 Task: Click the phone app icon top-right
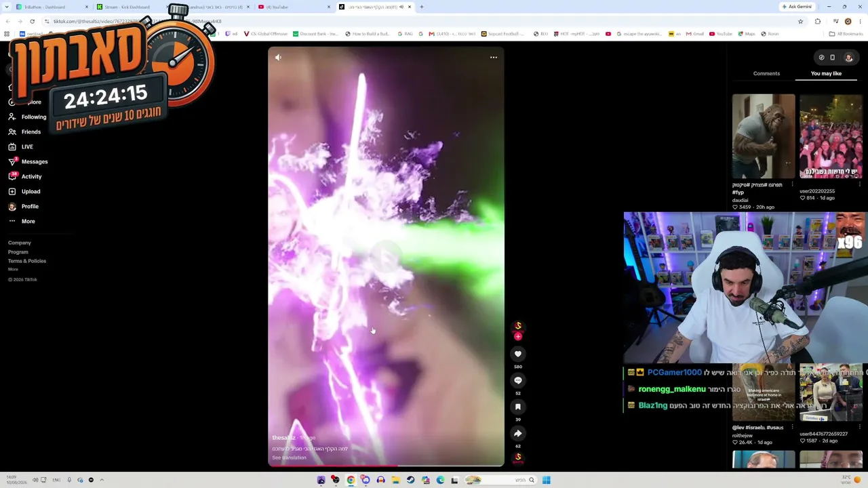[x=833, y=58]
